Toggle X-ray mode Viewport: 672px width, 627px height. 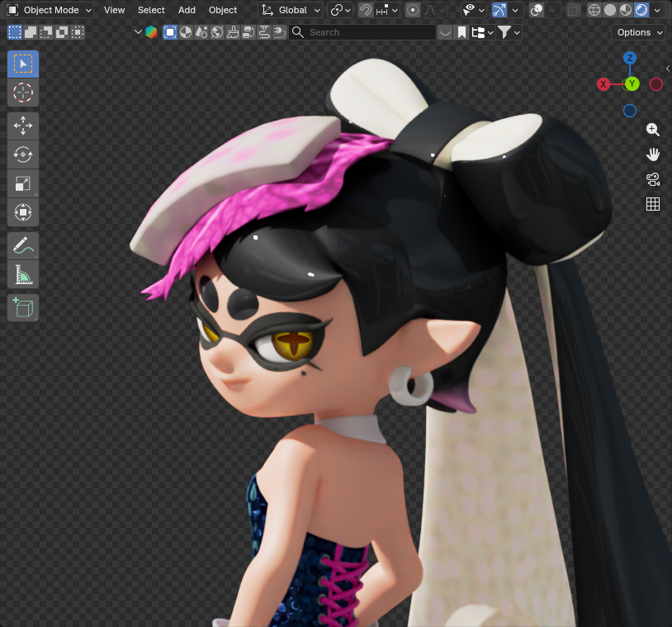click(574, 10)
